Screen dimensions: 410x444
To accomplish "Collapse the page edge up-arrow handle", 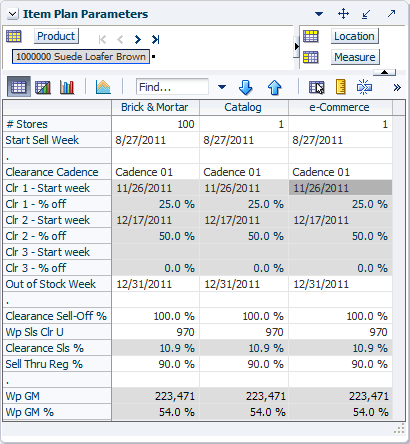I will pyautogui.click(x=384, y=72).
